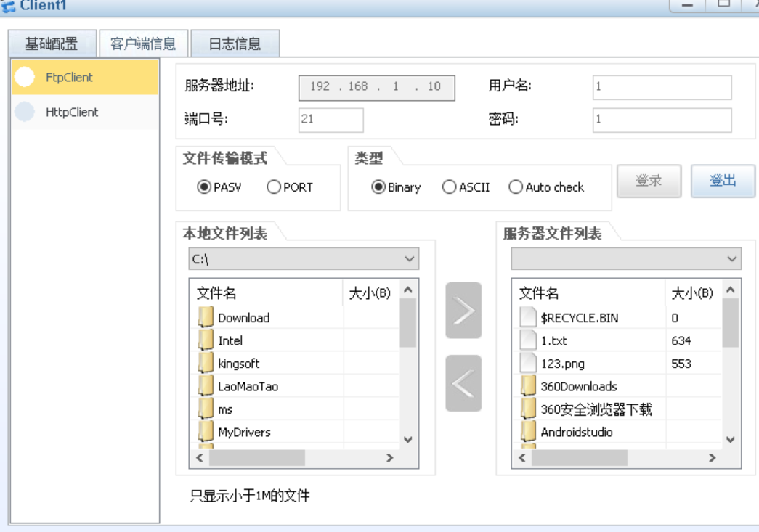Open the C:\ local path dropdown
This screenshot has height=532, width=759.
pyautogui.click(x=409, y=259)
